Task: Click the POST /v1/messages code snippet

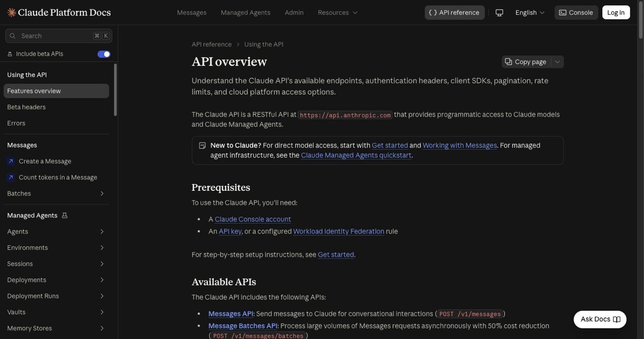Action: tap(470, 314)
